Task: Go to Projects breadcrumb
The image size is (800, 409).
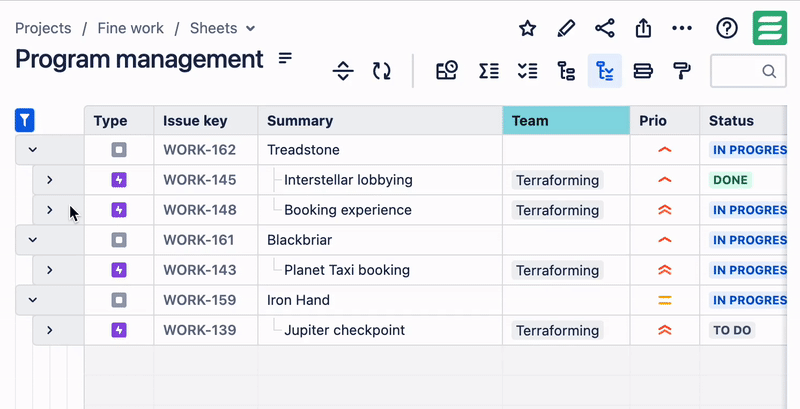Action: pyautogui.click(x=43, y=28)
